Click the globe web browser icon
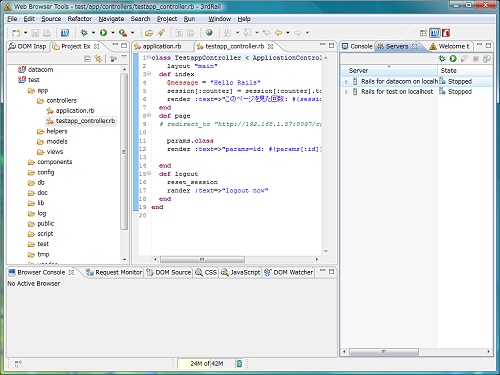 click(x=209, y=33)
